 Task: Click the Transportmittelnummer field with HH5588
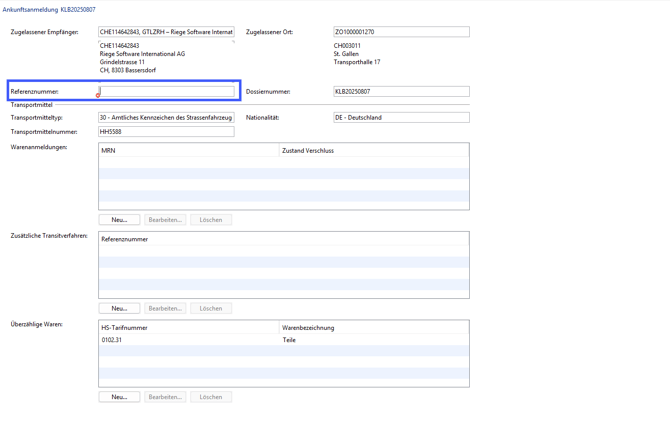166,131
